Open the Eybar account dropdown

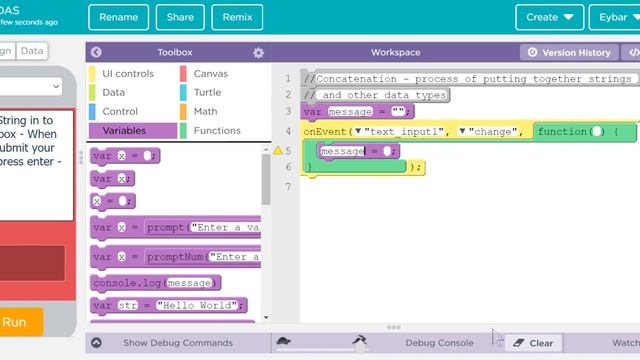tap(616, 17)
